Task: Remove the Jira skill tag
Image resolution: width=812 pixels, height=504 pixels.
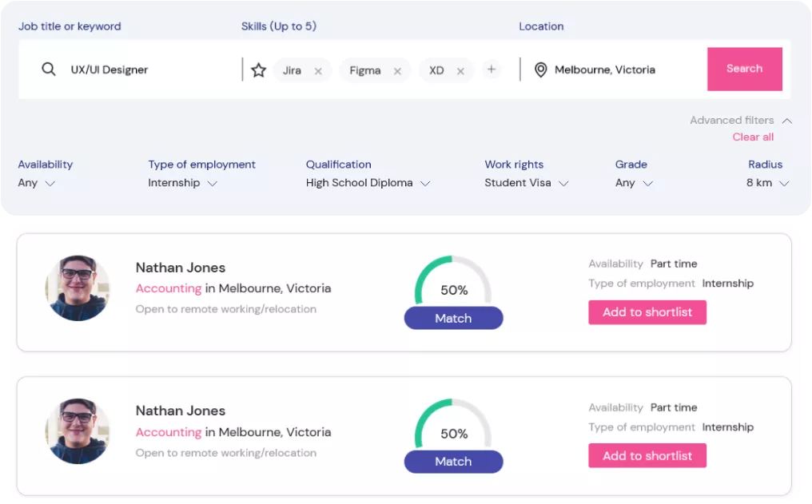Action: coord(318,71)
